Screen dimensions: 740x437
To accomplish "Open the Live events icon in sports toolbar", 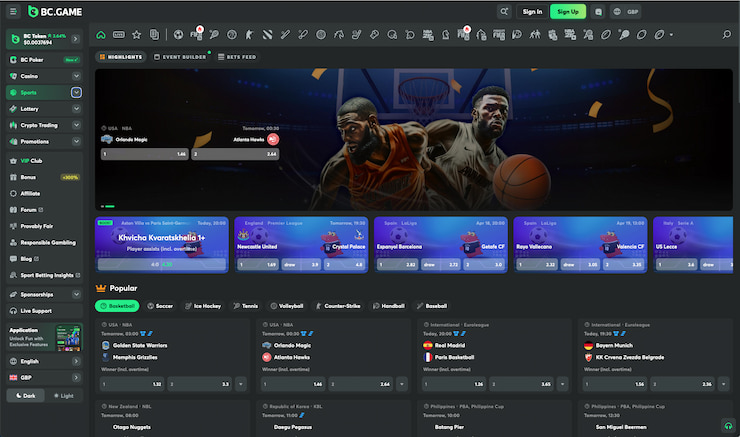I will pos(119,34).
